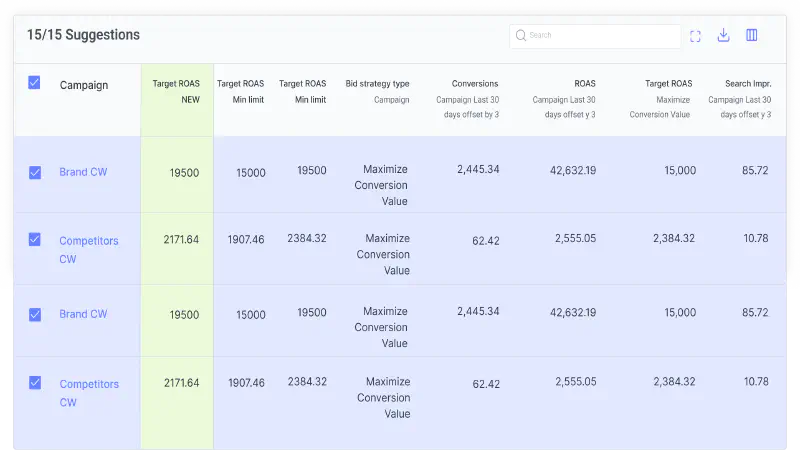Select Maximize Conversion Value in second Brand CW row

(x=381, y=327)
